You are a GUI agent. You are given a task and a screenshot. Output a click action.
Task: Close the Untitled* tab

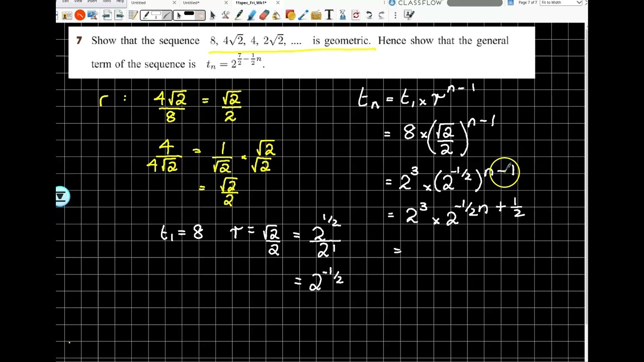coord(226,3)
